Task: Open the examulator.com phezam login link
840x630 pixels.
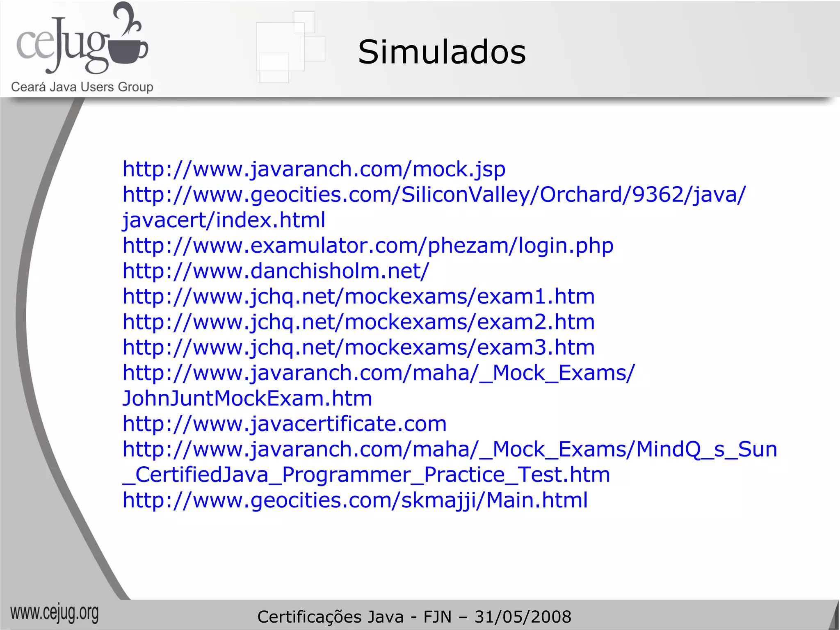Action: click(368, 245)
